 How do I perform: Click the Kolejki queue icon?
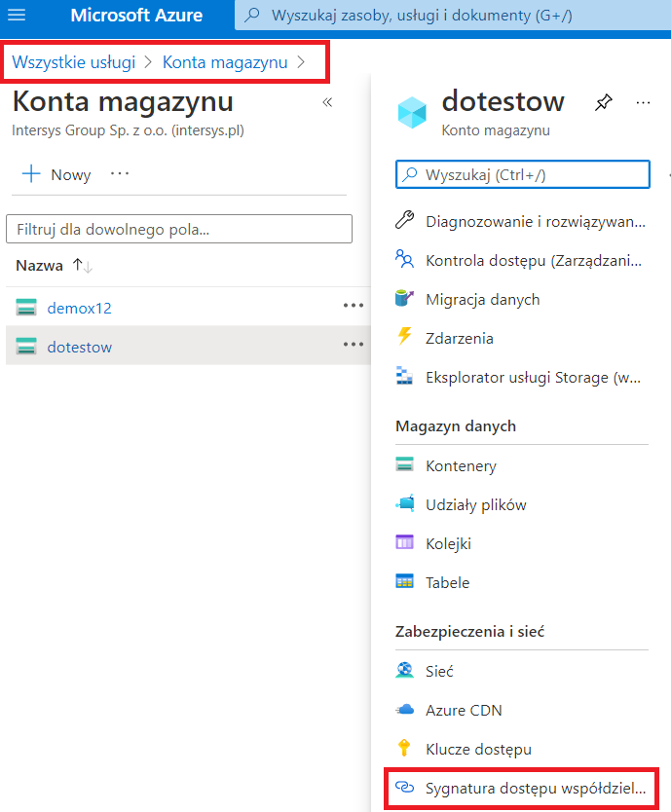click(405, 542)
